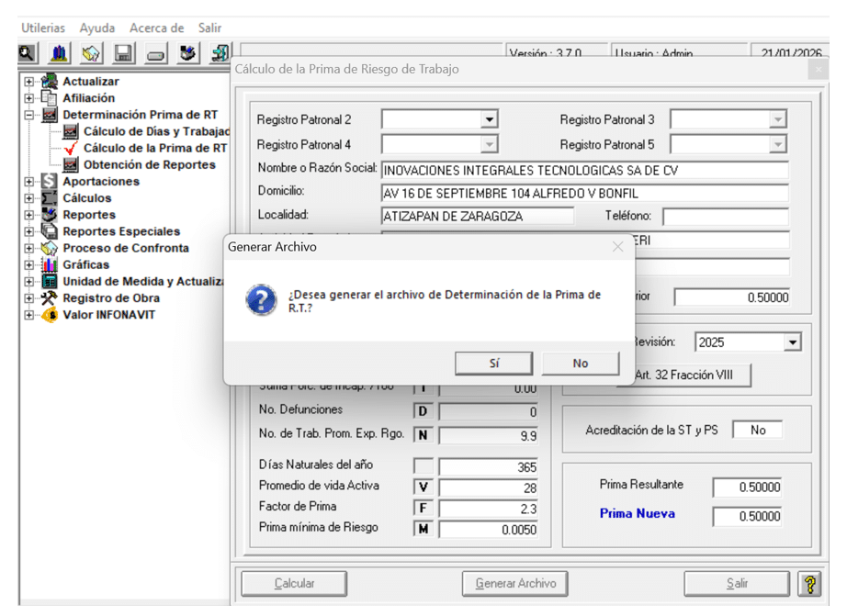Click the Valor INFONAVIT tree icon
The width and height of the screenshot is (847, 616).
click(x=50, y=315)
